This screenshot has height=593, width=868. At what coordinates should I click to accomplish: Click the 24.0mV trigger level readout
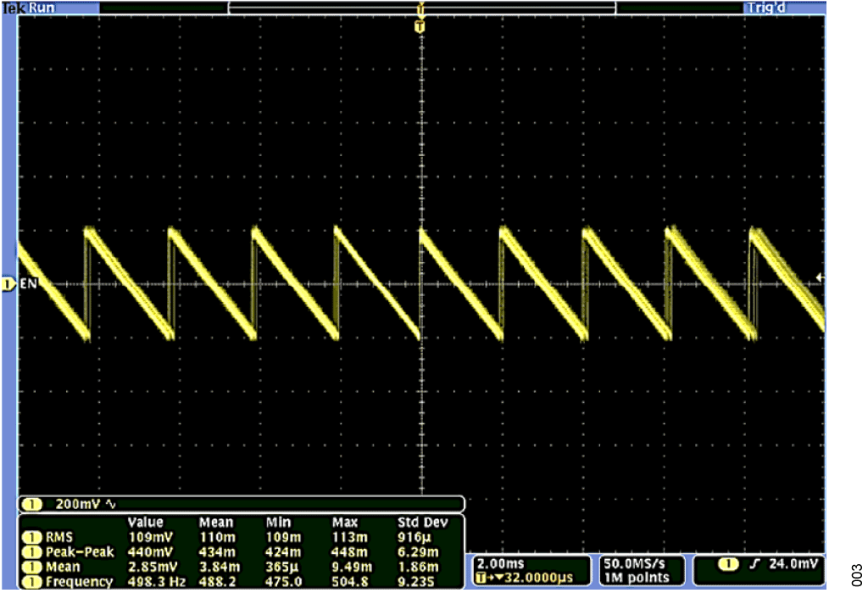[793, 563]
